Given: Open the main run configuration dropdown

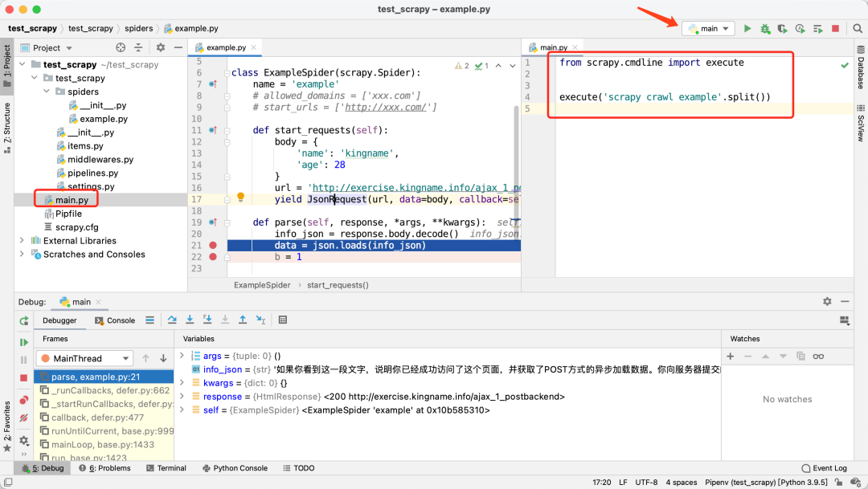Looking at the screenshot, I should click(x=709, y=28).
